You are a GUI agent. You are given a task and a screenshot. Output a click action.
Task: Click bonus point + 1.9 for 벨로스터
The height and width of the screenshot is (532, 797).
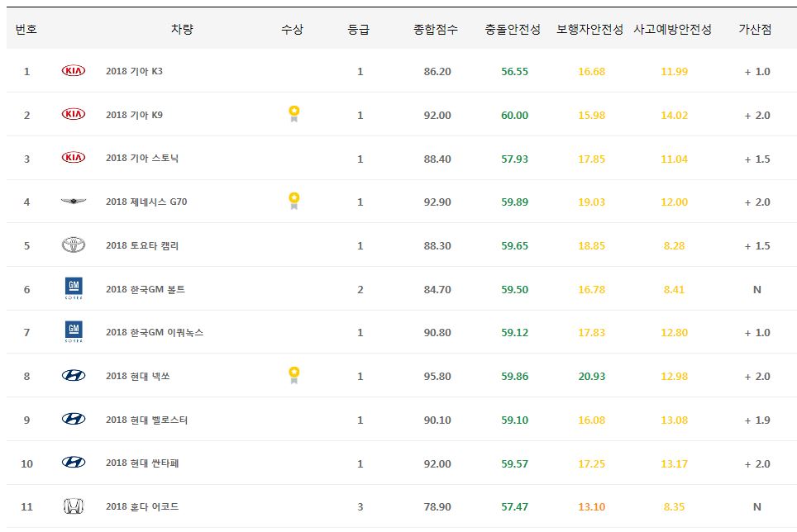tap(757, 420)
